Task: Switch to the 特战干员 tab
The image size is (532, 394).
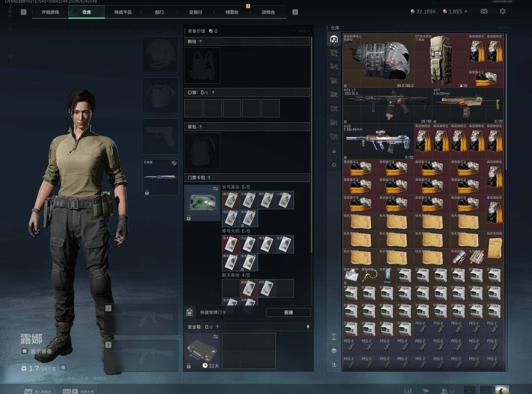Action: point(123,12)
